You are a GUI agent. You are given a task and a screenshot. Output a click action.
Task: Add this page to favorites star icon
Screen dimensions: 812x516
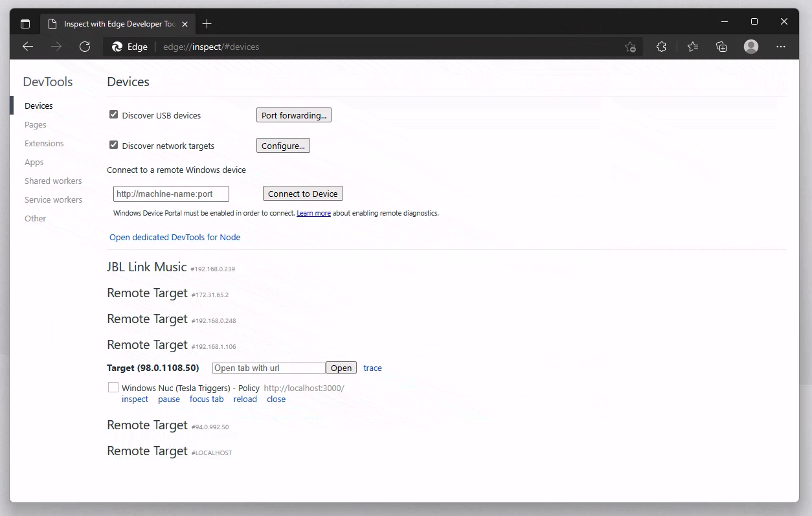(x=630, y=47)
